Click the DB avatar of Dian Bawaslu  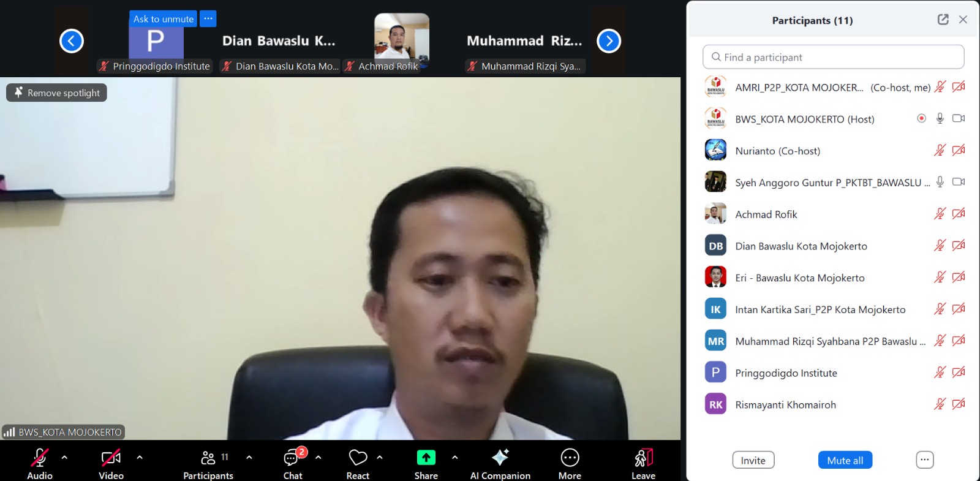click(x=715, y=246)
